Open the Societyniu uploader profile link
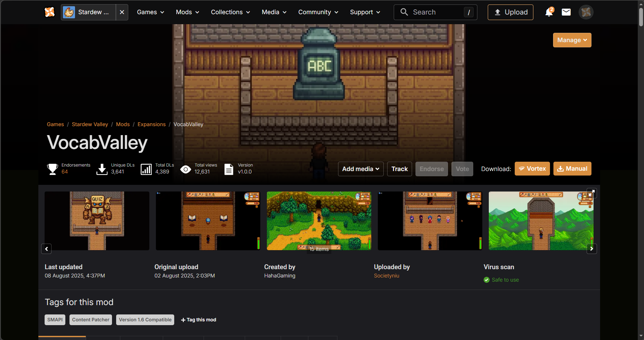644x340 pixels. pos(386,276)
